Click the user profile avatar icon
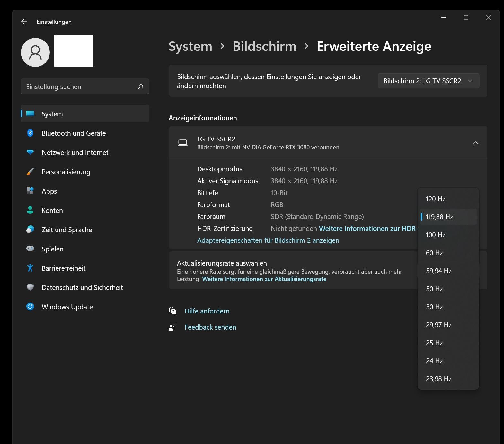The width and height of the screenshot is (504, 444). coord(35,52)
